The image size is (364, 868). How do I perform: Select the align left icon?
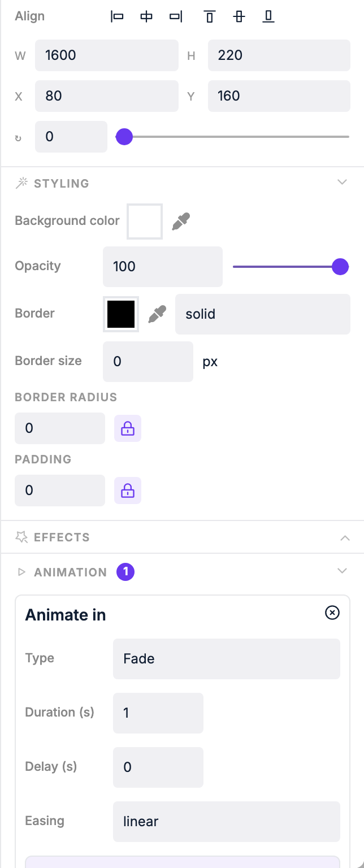(x=117, y=16)
